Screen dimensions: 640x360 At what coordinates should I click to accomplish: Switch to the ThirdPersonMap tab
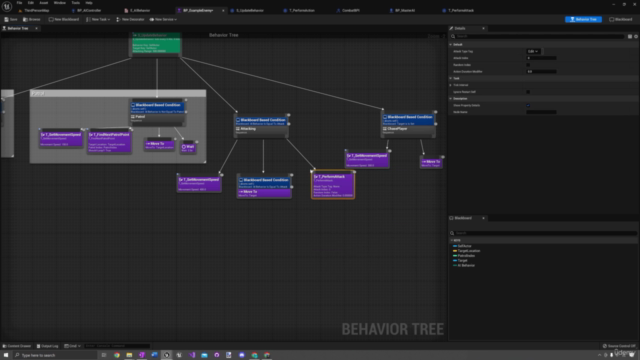pos(37,11)
